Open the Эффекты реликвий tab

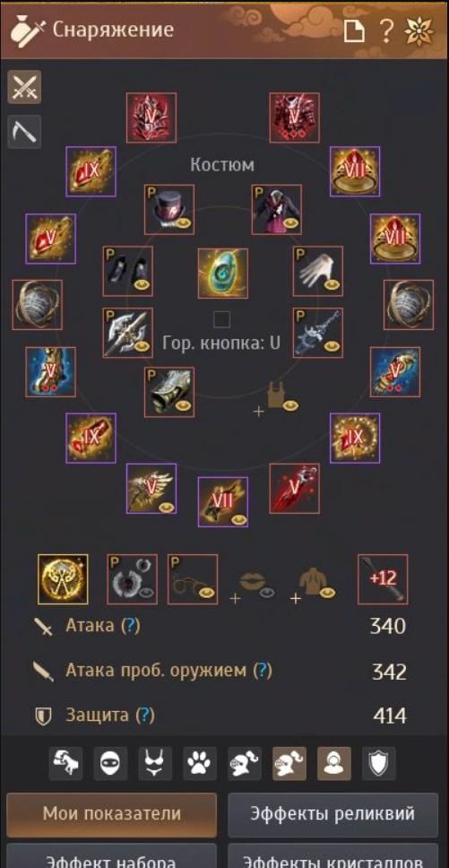pyautogui.click(x=332, y=815)
